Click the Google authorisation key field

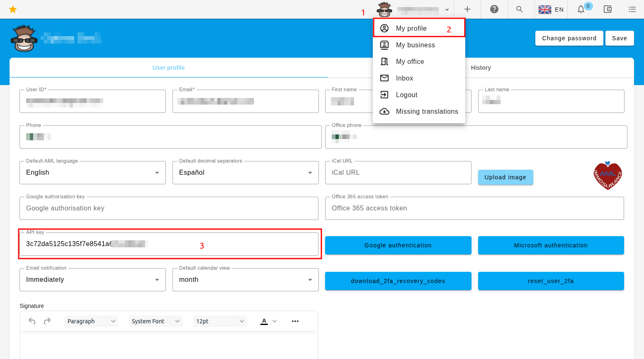169,208
